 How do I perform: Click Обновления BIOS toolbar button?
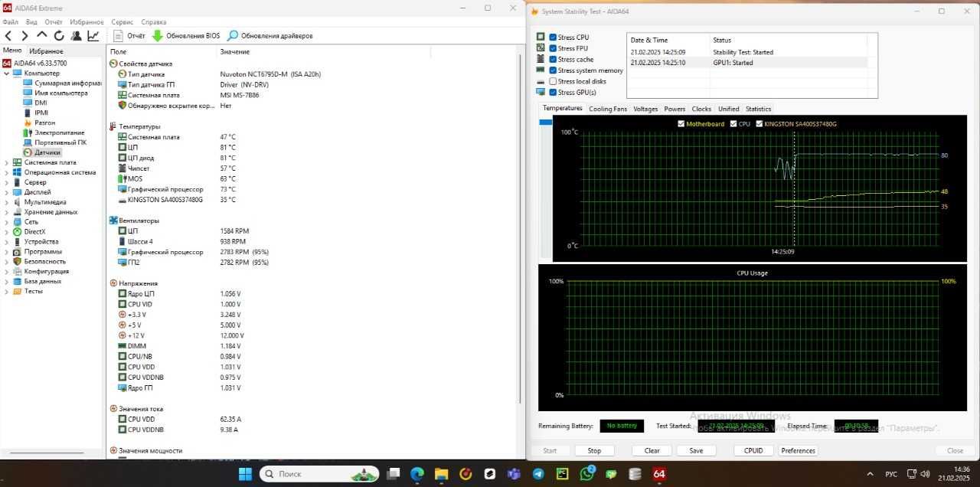point(185,35)
